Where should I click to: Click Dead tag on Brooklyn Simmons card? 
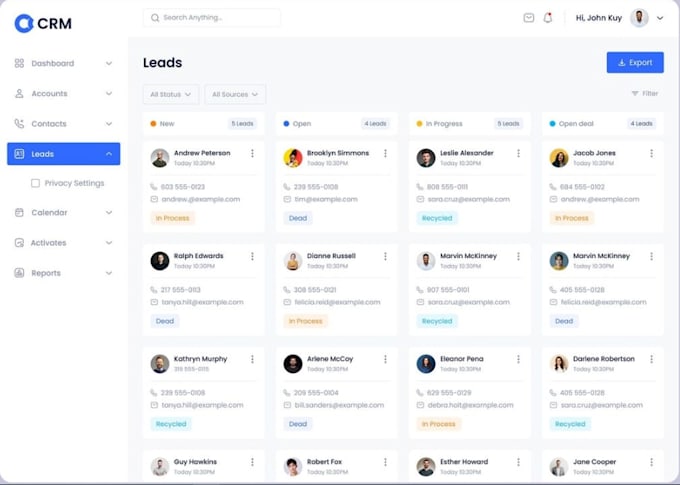[298, 218]
